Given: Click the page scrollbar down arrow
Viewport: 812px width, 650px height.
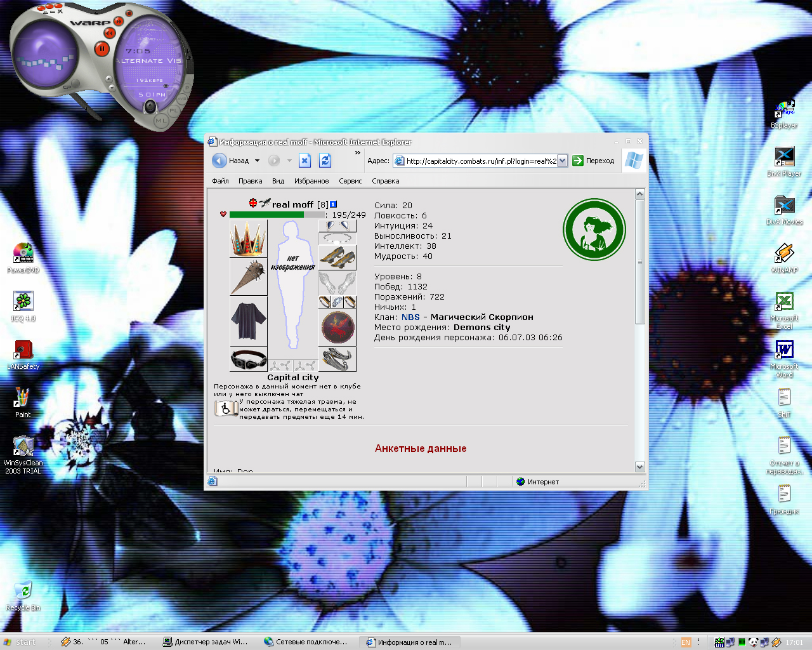Looking at the screenshot, I should click(x=639, y=467).
